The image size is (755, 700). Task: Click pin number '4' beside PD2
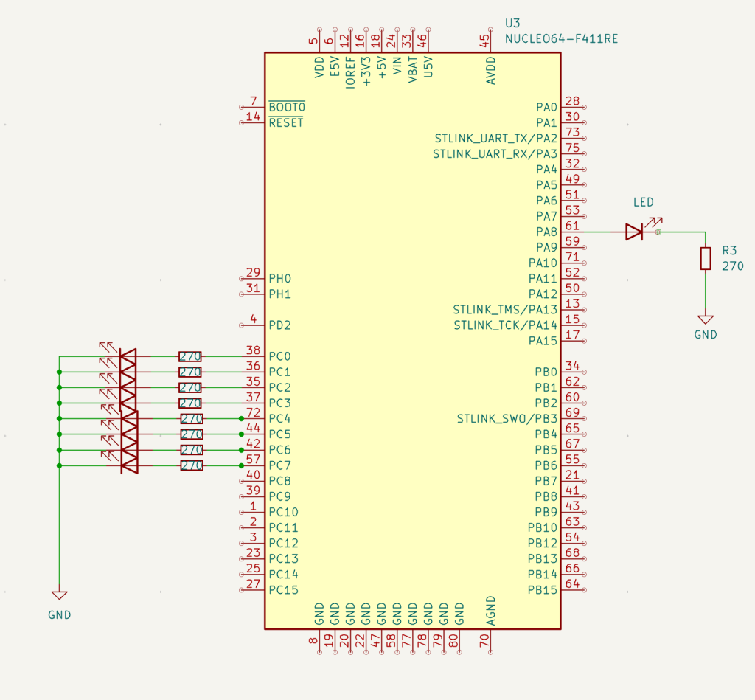click(x=254, y=319)
